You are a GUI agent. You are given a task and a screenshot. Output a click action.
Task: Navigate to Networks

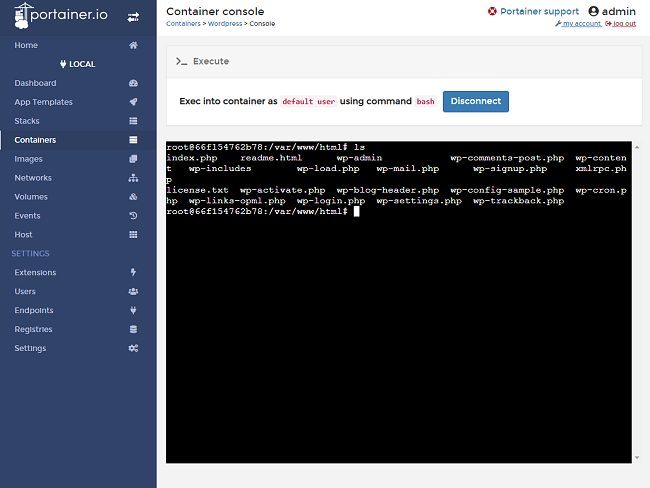pos(78,178)
